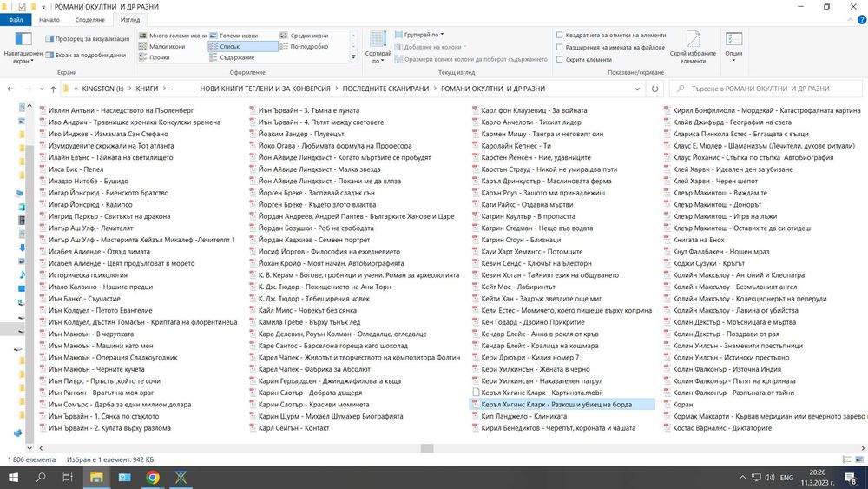This screenshot has height=489, width=868.
Task: Open Quick Access Toolbar customize arrow
Action: tap(43, 7)
